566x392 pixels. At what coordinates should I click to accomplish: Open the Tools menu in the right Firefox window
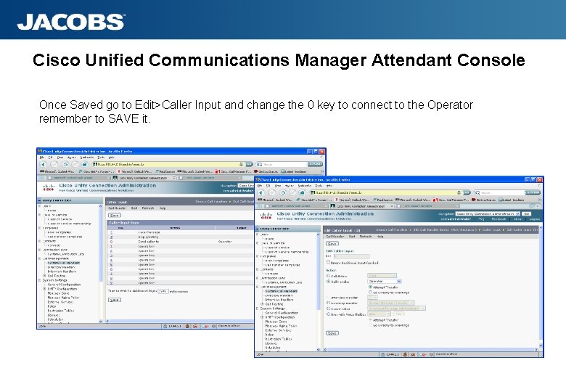(319, 186)
